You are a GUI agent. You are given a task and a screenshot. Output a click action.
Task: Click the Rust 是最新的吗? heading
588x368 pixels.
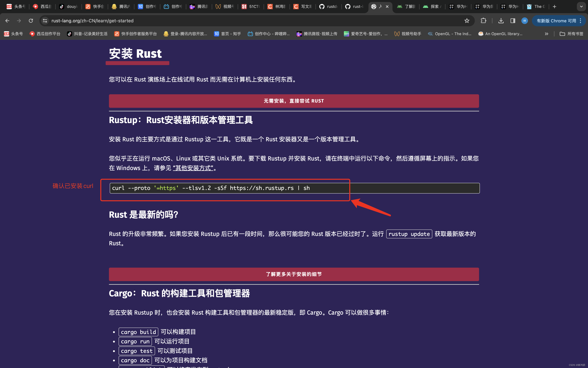(x=144, y=215)
